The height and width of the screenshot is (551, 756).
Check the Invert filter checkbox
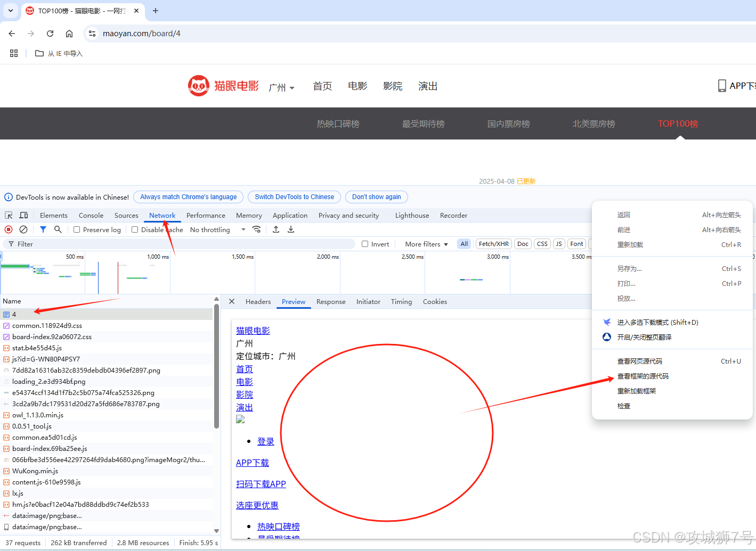pyautogui.click(x=365, y=244)
